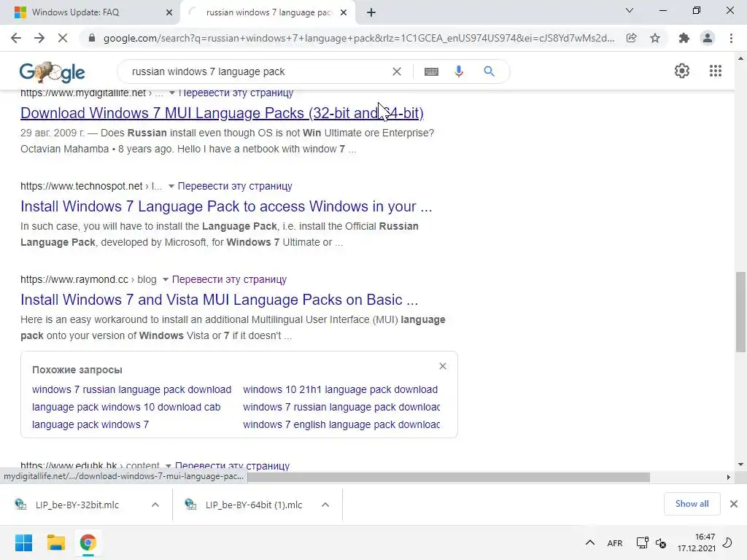Image resolution: width=747 pixels, height=560 pixels.
Task: Share this page icon in address bar
Action: 631,38
